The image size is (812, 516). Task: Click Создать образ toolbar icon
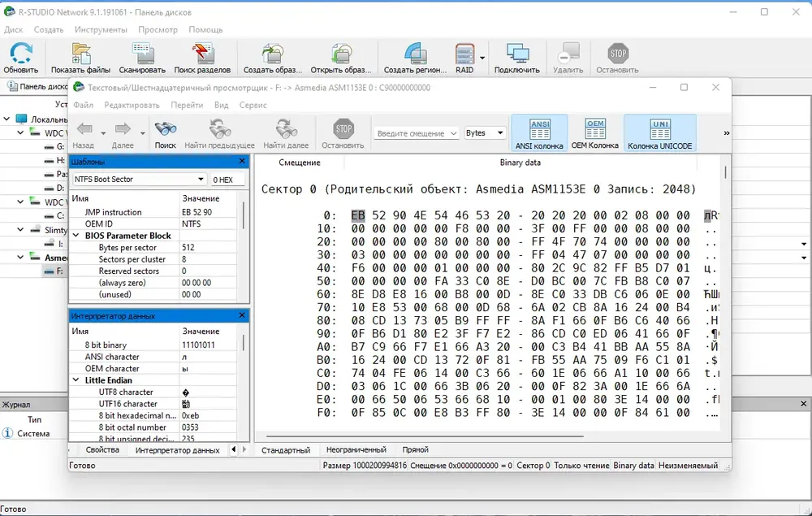[272, 54]
